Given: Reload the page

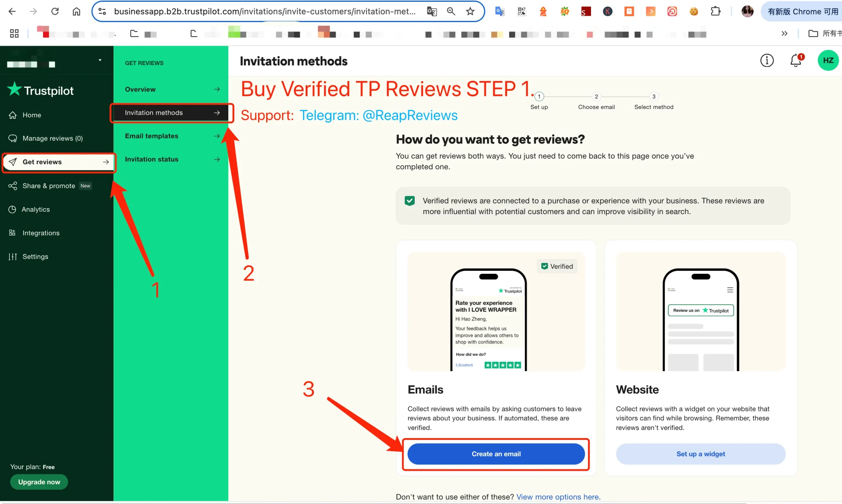Looking at the screenshot, I should coord(55,11).
